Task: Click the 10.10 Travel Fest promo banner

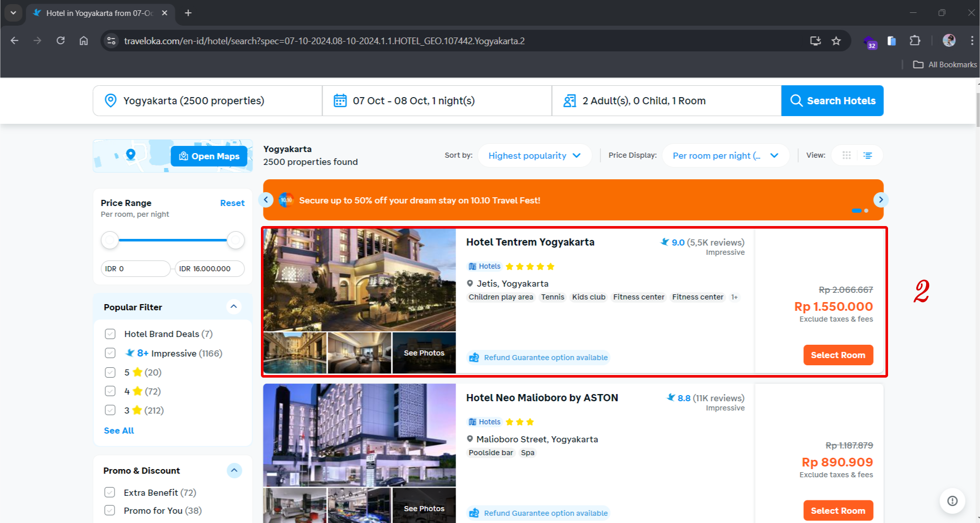Action: click(573, 200)
